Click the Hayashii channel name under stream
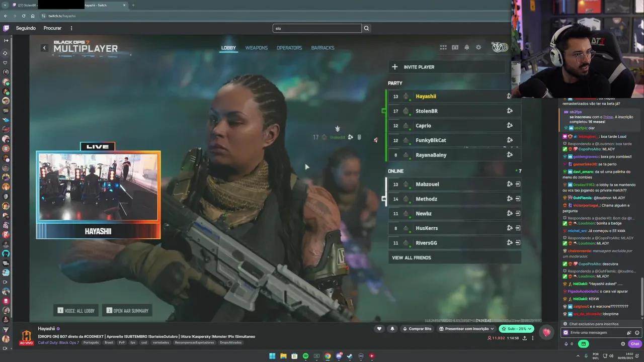644x362 pixels. click(46, 329)
